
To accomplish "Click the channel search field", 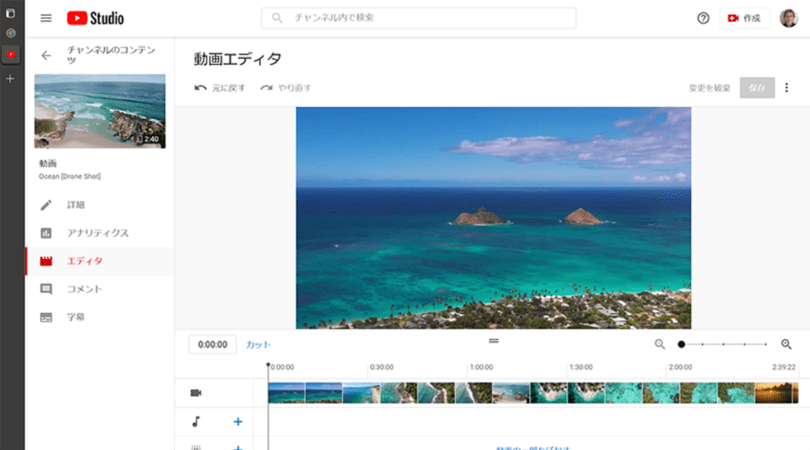I will click(x=418, y=18).
